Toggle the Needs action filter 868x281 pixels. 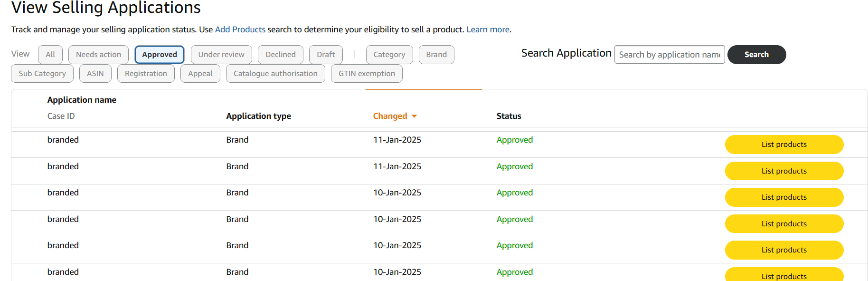(x=98, y=55)
